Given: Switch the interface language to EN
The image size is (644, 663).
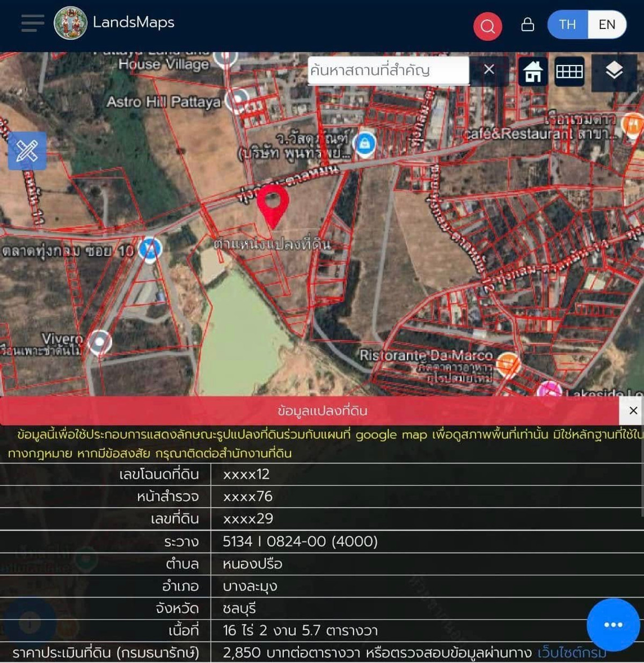Looking at the screenshot, I should tap(607, 25).
